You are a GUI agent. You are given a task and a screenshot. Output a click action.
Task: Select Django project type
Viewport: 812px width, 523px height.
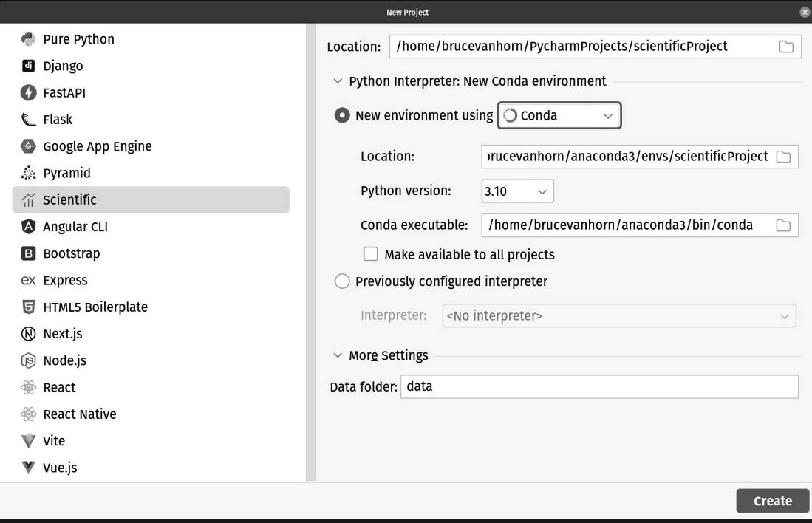click(151, 66)
